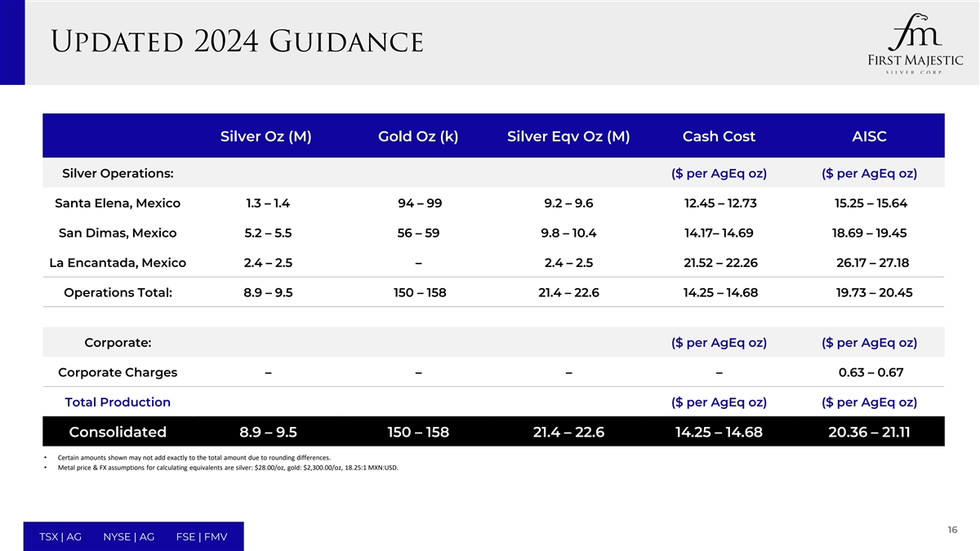Click the blue Total Production label
Viewport: 980px width, 551px height.
118,402
